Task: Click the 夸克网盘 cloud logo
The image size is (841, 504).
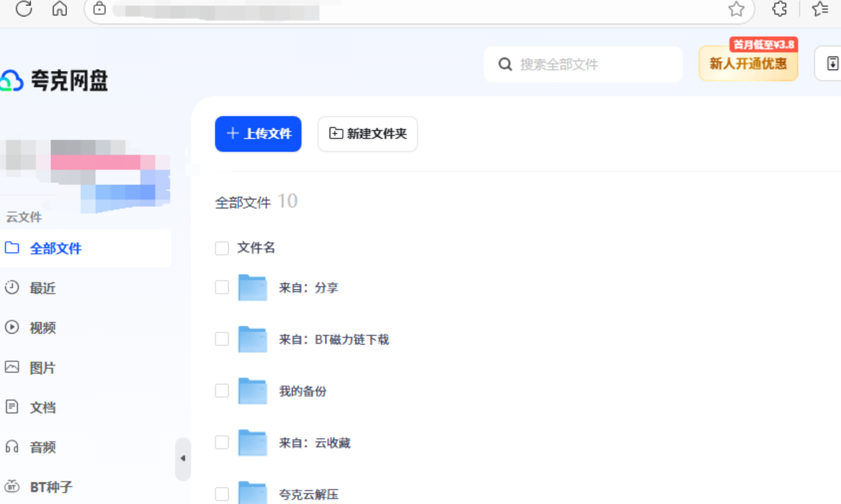Action: click(12, 81)
